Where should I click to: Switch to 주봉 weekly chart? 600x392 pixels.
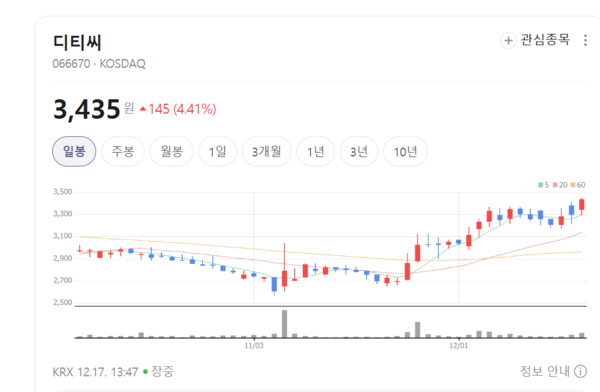123,152
